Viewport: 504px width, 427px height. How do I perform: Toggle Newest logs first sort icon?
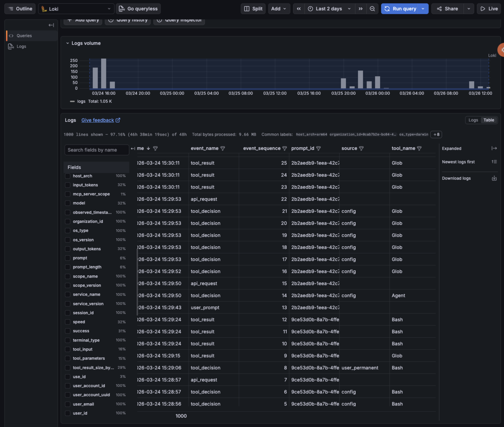click(494, 162)
